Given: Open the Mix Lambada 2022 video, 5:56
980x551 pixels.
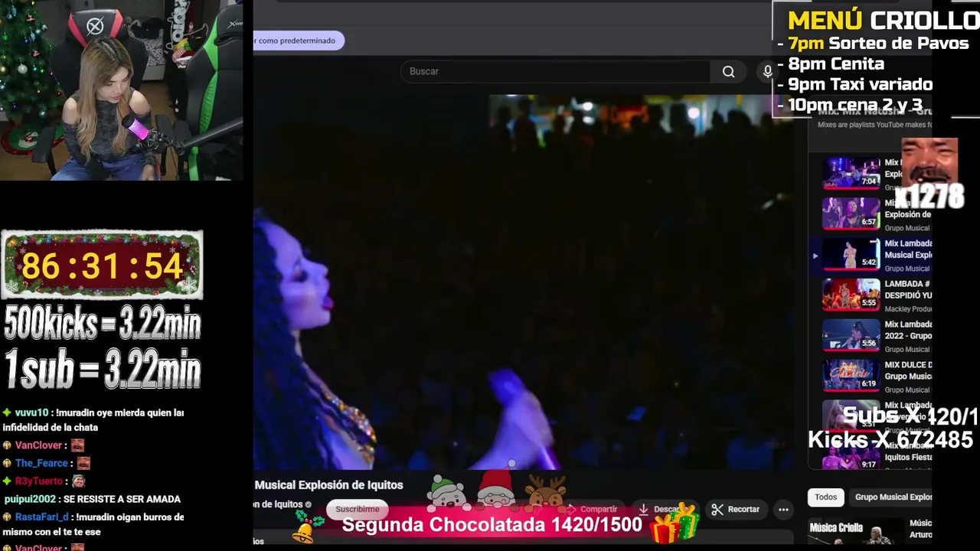Looking at the screenshot, I should pos(851,335).
